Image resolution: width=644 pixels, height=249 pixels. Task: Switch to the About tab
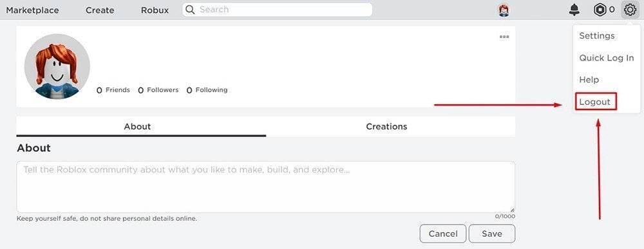click(137, 126)
